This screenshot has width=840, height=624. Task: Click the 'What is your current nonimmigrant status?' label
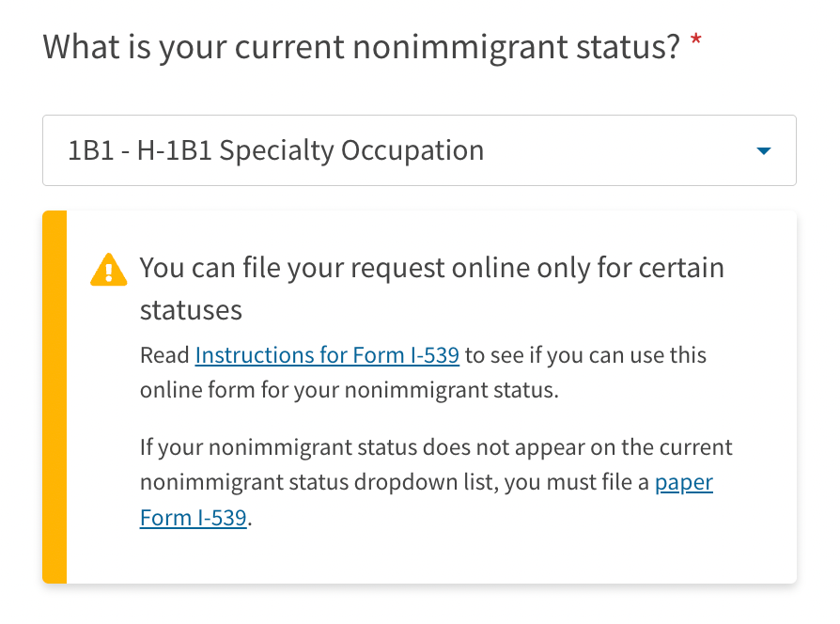[x=362, y=46]
